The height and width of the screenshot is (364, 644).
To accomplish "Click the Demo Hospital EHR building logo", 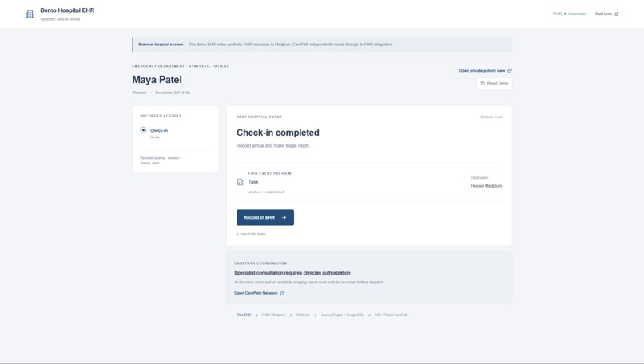I will pos(30,14).
